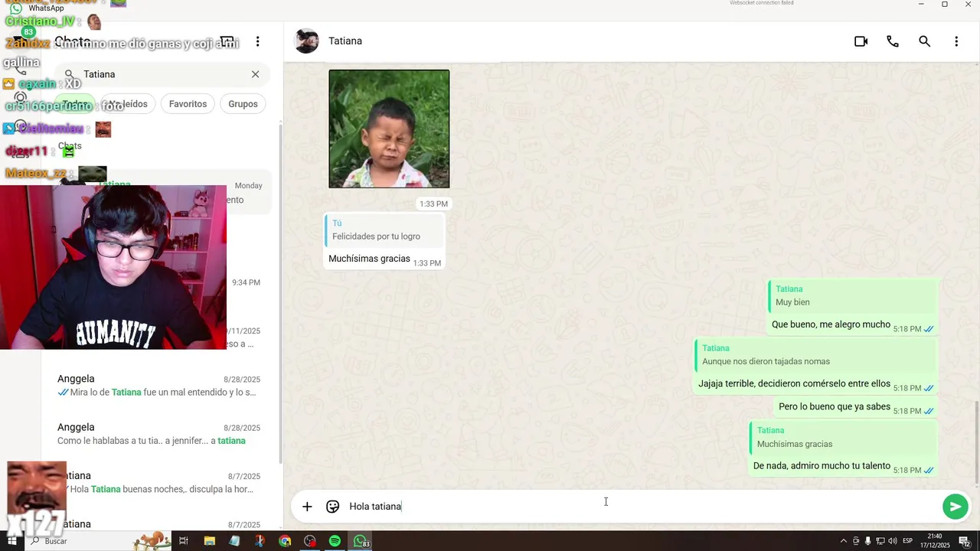Open File Explorer from taskbar
Screen dimensions: 980x551
pyautogui.click(x=209, y=541)
